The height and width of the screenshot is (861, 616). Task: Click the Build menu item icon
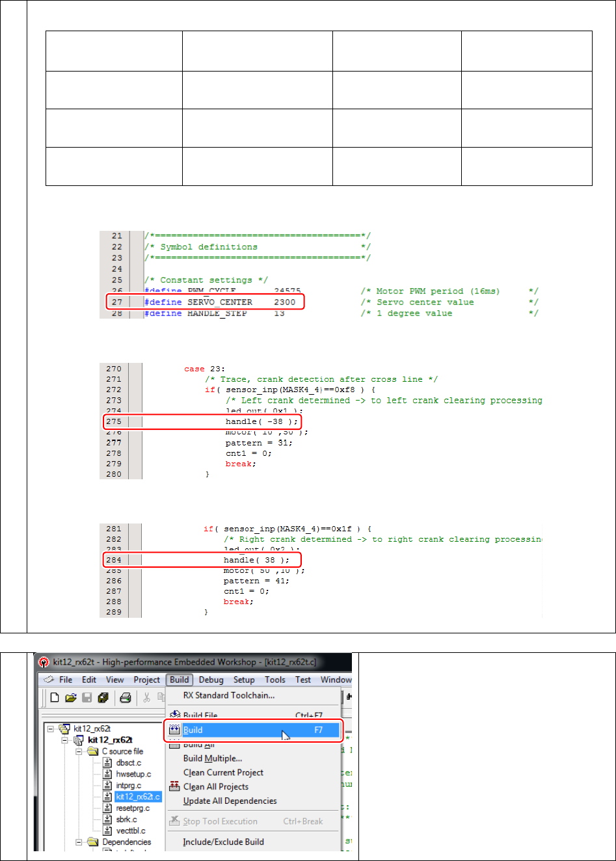click(x=174, y=730)
